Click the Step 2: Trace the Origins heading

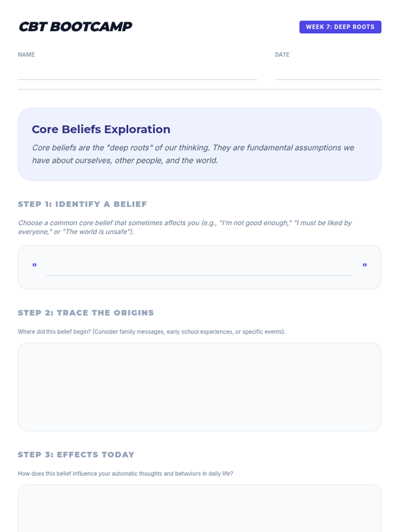point(86,313)
